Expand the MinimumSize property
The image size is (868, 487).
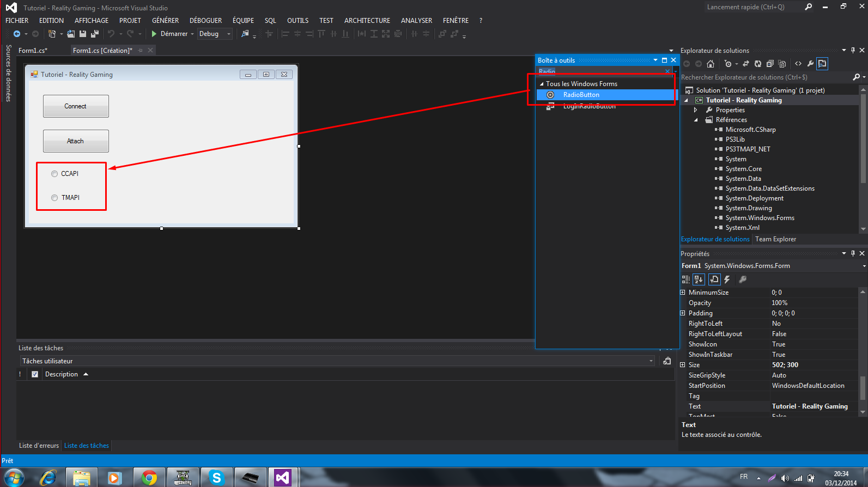tap(683, 293)
